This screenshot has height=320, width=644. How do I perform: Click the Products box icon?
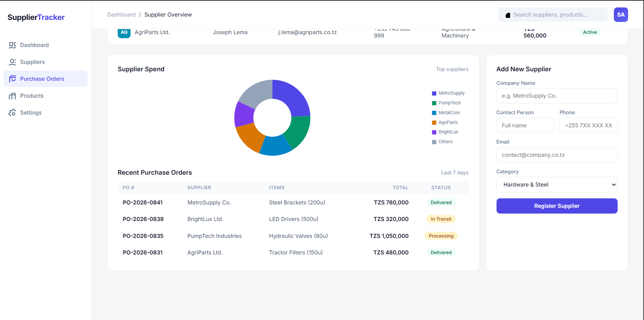[x=13, y=96]
